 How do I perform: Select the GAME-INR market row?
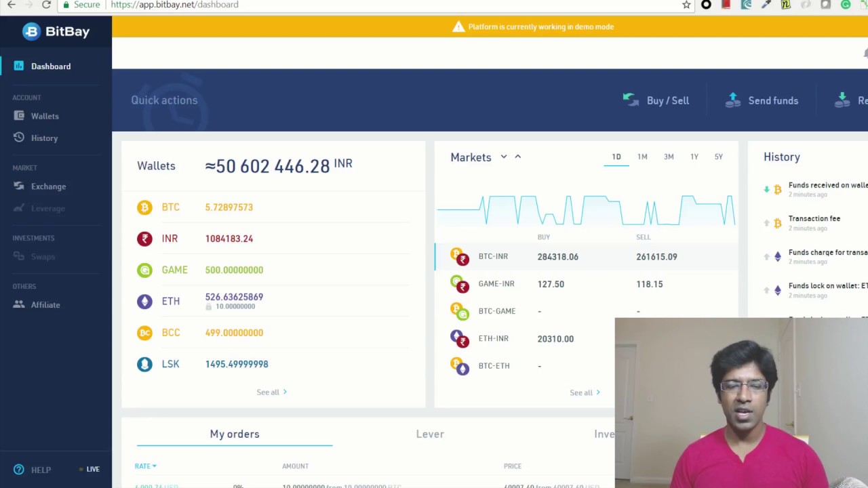tap(586, 284)
